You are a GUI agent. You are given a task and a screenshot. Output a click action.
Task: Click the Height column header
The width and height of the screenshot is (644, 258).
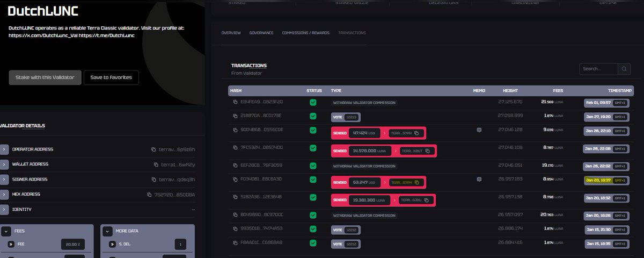tap(510, 90)
